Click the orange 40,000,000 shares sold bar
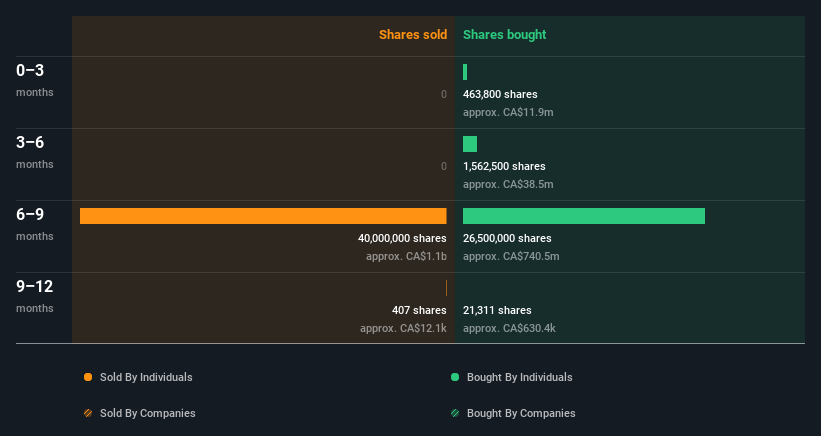The height and width of the screenshot is (436, 821). click(263, 216)
